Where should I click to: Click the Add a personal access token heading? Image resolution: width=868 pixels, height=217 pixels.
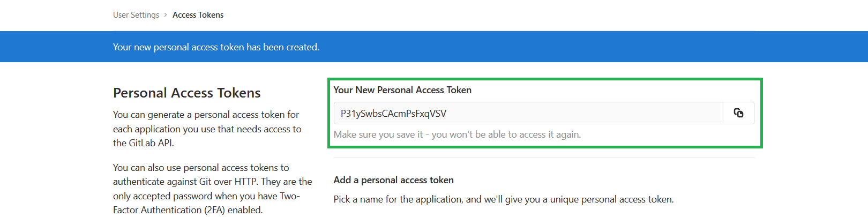click(x=393, y=180)
